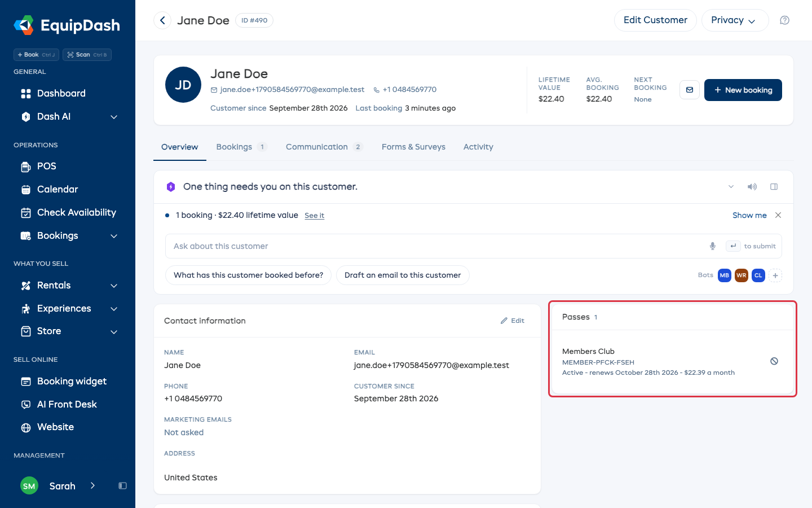Open the Scan shortcut button
The height and width of the screenshot is (508, 812).
point(87,55)
